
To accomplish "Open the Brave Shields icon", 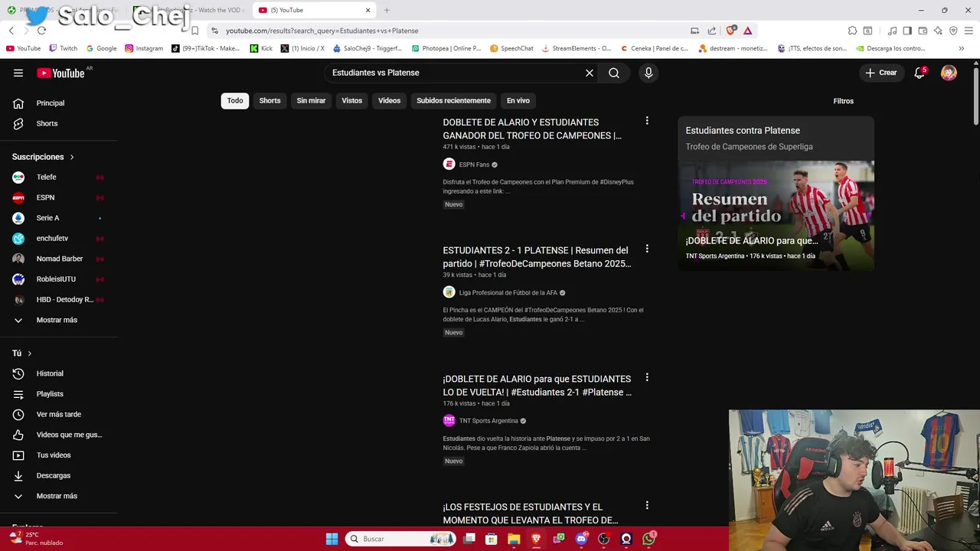I will click(x=731, y=31).
